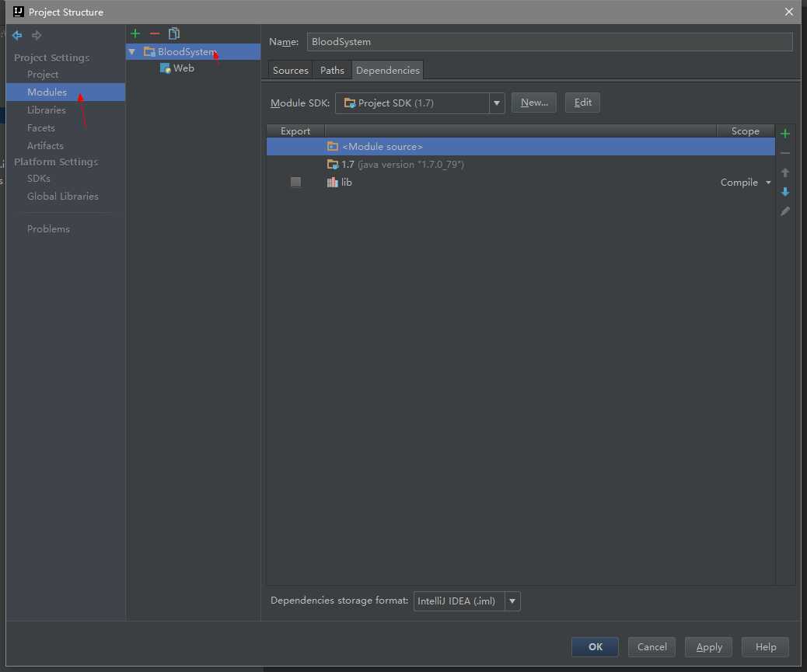Click the Apply button

[x=709, y=647]
